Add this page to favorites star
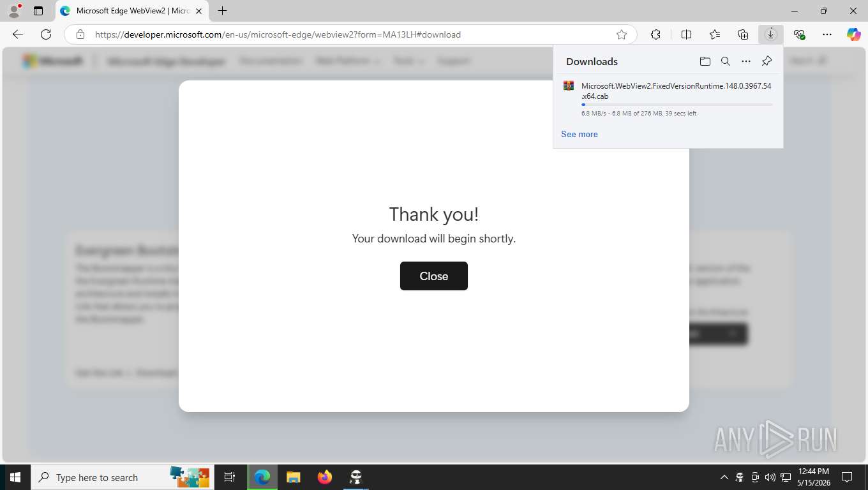Viewport: 868px width, 490px height. tap(621, 34)
